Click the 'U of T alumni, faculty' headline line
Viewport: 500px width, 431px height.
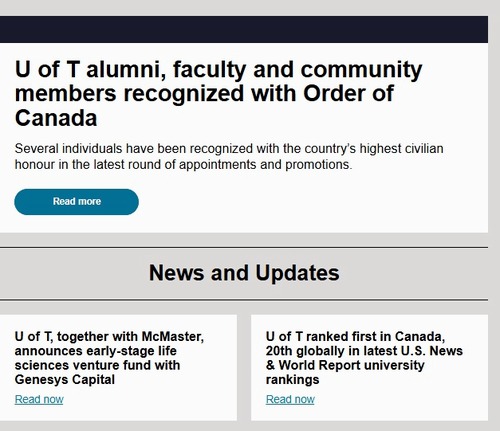click(219, 70)
